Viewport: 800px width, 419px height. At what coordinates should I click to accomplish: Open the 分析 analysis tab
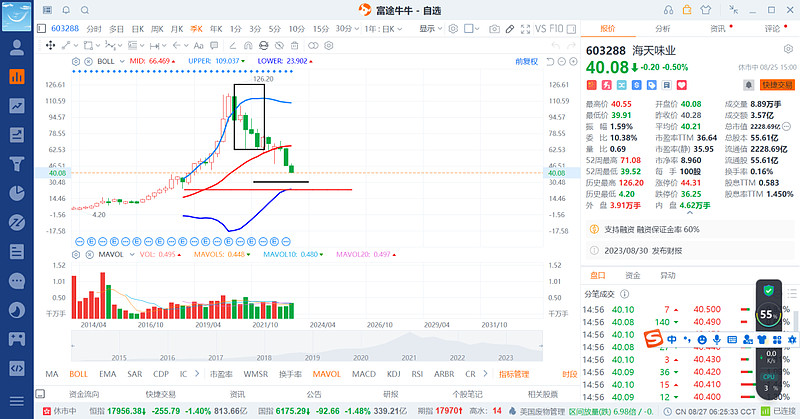coord(663,29)
